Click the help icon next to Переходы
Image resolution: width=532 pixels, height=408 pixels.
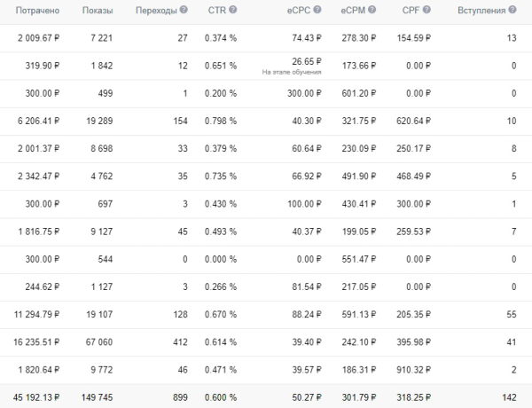click(184, 11)
